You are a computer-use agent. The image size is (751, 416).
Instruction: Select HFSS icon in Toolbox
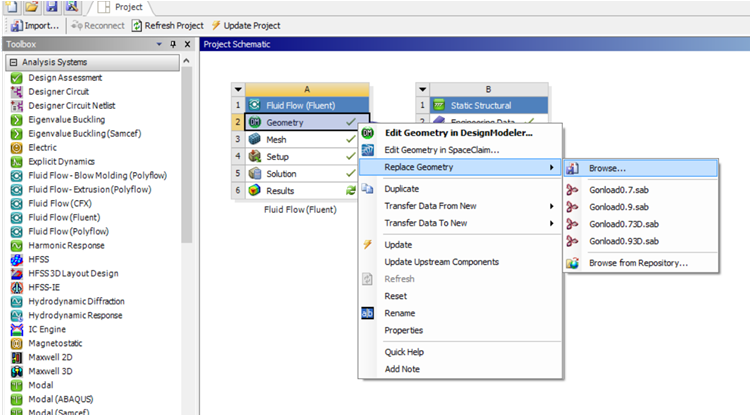[17, 259]
